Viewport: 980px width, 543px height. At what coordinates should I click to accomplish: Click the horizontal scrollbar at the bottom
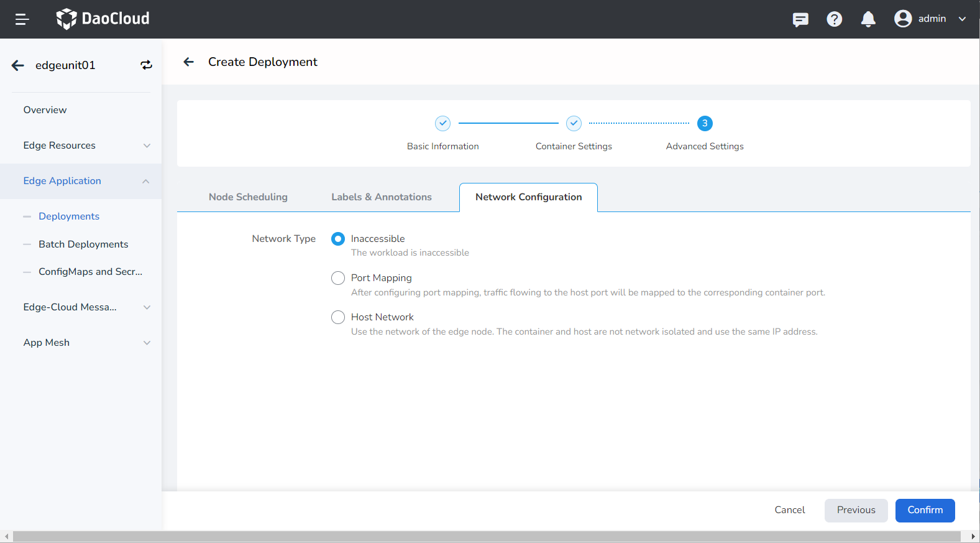pyautogui.click(x=487, y=537)
